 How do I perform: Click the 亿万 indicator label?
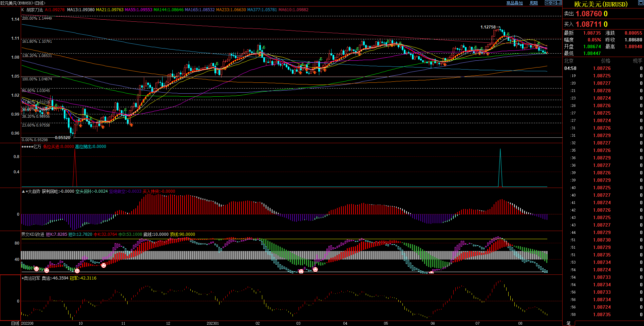pos(37,147)
